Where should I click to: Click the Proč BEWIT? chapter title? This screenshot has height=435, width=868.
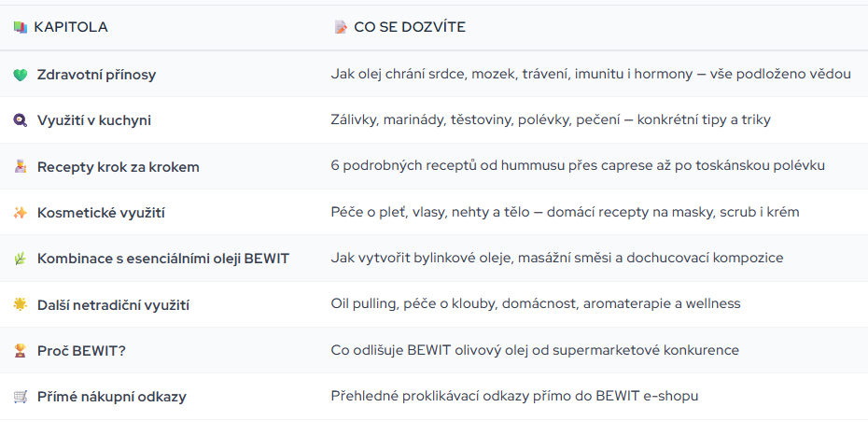pos(80,351)
